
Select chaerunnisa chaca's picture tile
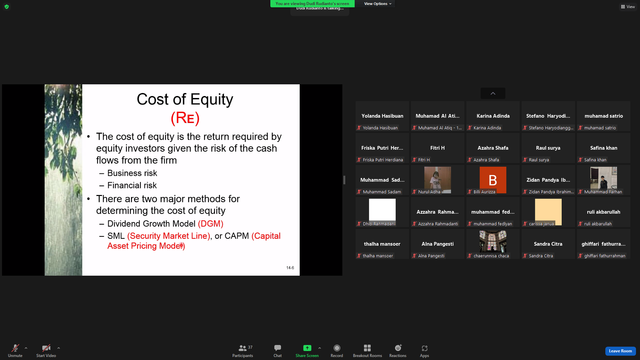[x=493, y=244]
